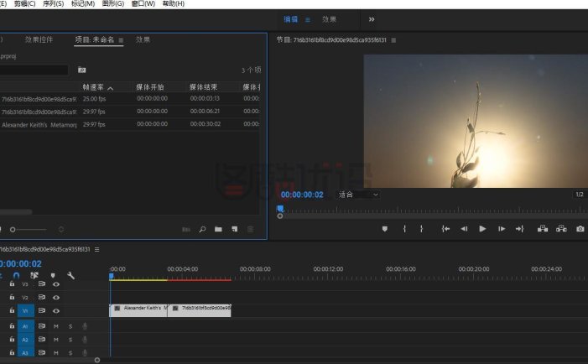This screenshot has height=364, width=588.
Task: Step back one frame
Action: (x=464, y=229)
